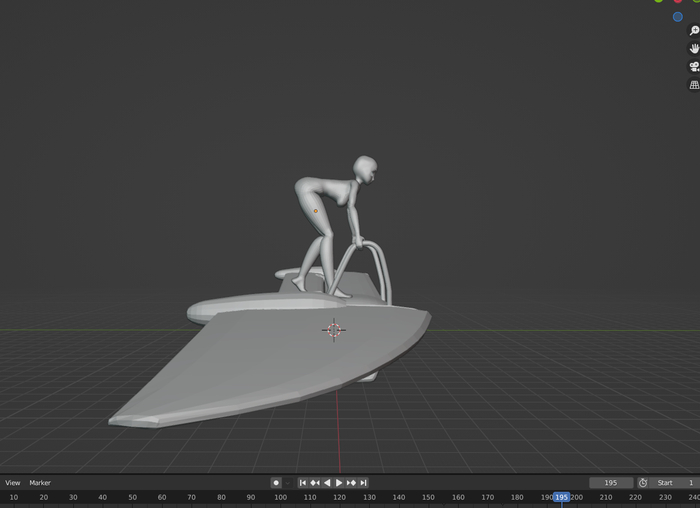Screen dimensions: 700x508
Task: Open the timeline View menu
Action: click(12, 483)
